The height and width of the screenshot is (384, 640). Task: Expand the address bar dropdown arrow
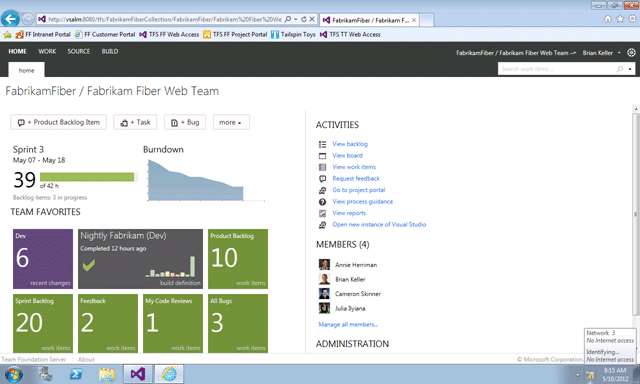click(x=296, y=19)
